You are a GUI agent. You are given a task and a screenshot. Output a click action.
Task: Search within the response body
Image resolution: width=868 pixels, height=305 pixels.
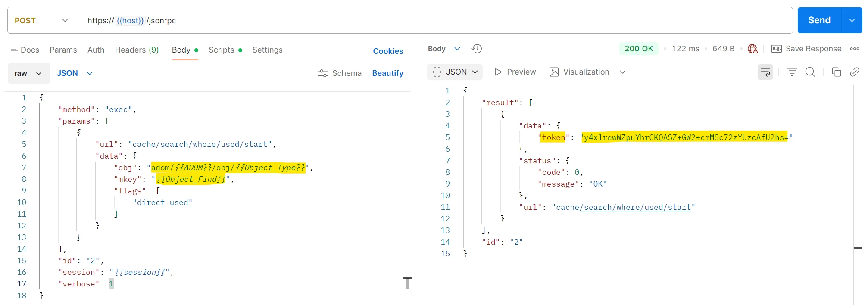tap(810, 72)
